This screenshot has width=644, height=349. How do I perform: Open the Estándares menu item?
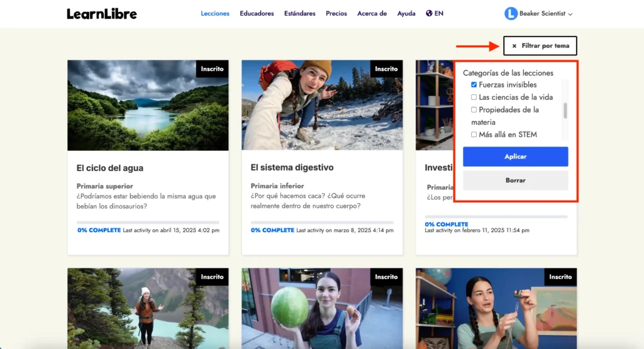pyautogui.click(x=300, y=14)
